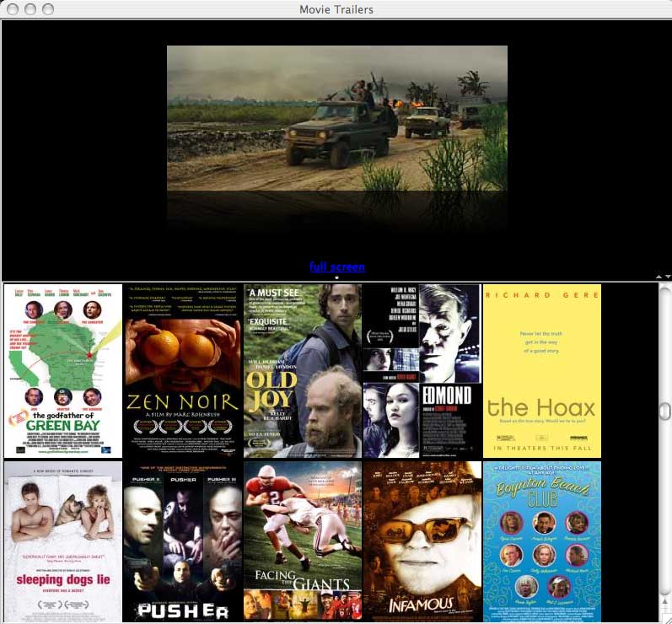Expand pane with the down arrow on divider

tap(667, 277)
